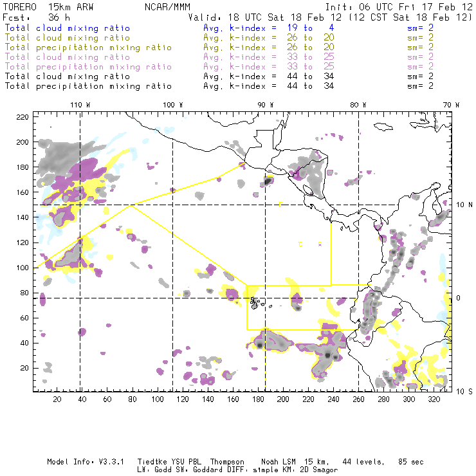The width and height of the screenshot is (476, 476).
Task: Click the black 'Total cloud mixing ratio' legend line
Action: [x=68, y=76]
